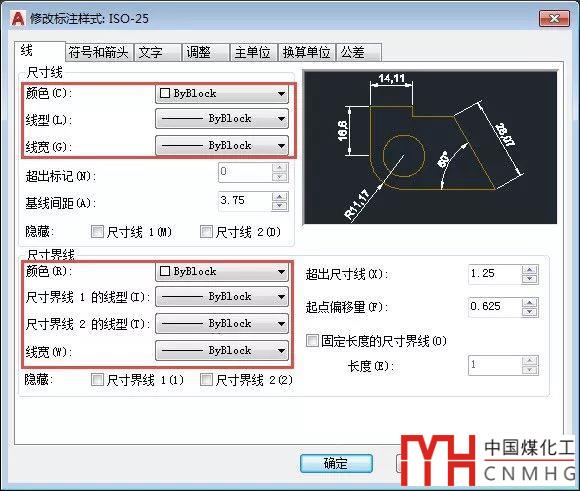Decrease baseline spacing with down spinner arrow
This screenshot has height=491, width=580.
coord(280,206)
